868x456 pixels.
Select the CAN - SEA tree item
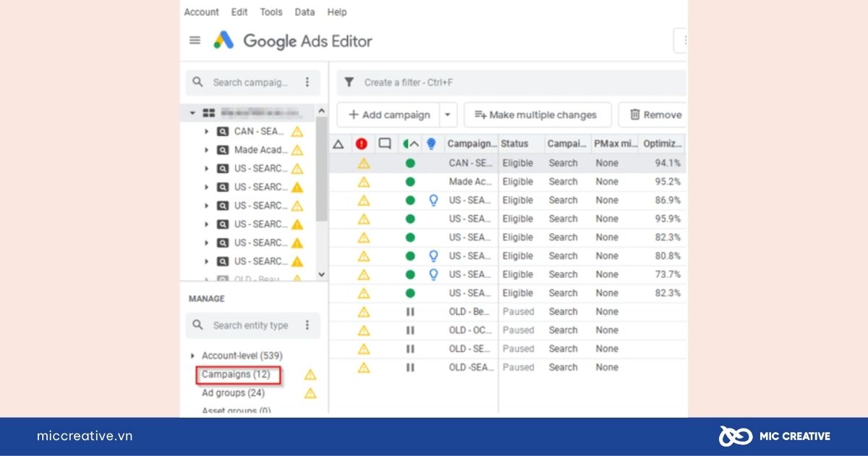click(x=259, y=132)
